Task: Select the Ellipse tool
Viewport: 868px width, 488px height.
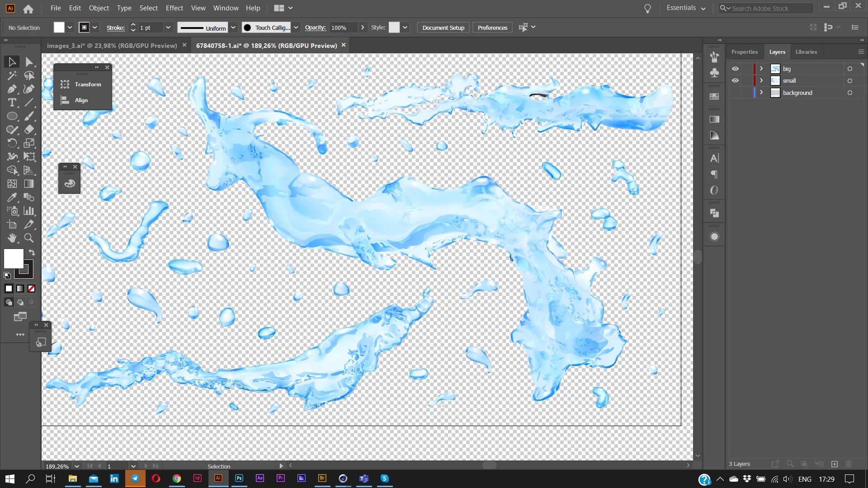Action: pyautogui.click(x=12, y=116)
